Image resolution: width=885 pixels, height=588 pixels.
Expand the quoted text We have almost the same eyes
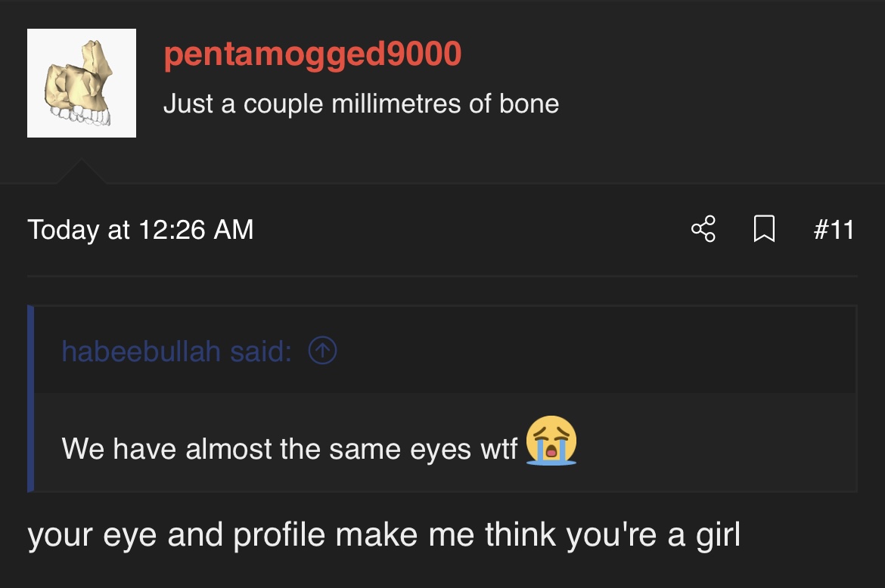(289, 448)
